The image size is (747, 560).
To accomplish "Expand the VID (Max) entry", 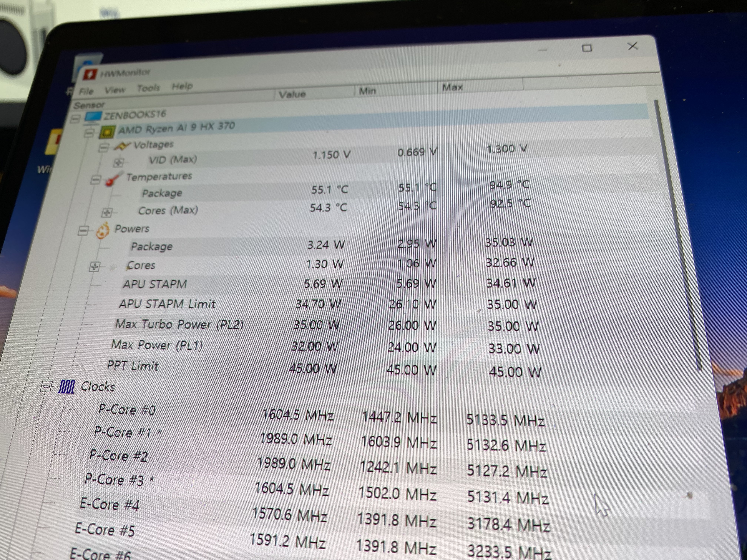I will [118, 162].
